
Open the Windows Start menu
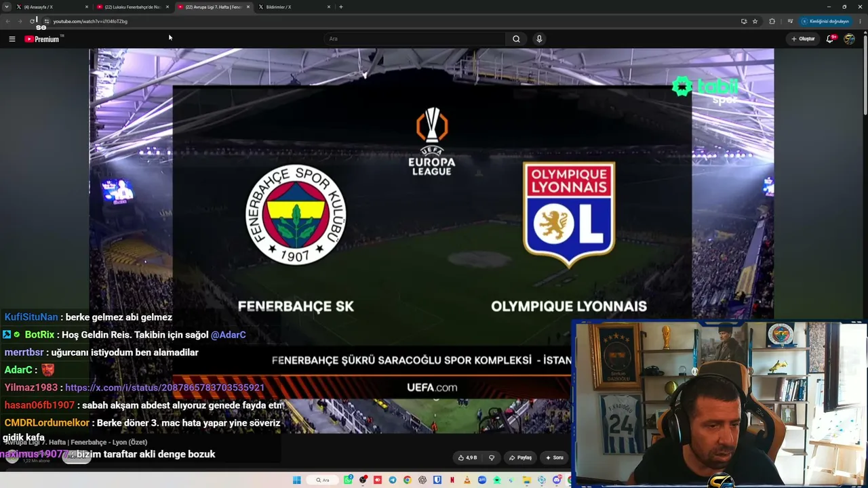297,480
